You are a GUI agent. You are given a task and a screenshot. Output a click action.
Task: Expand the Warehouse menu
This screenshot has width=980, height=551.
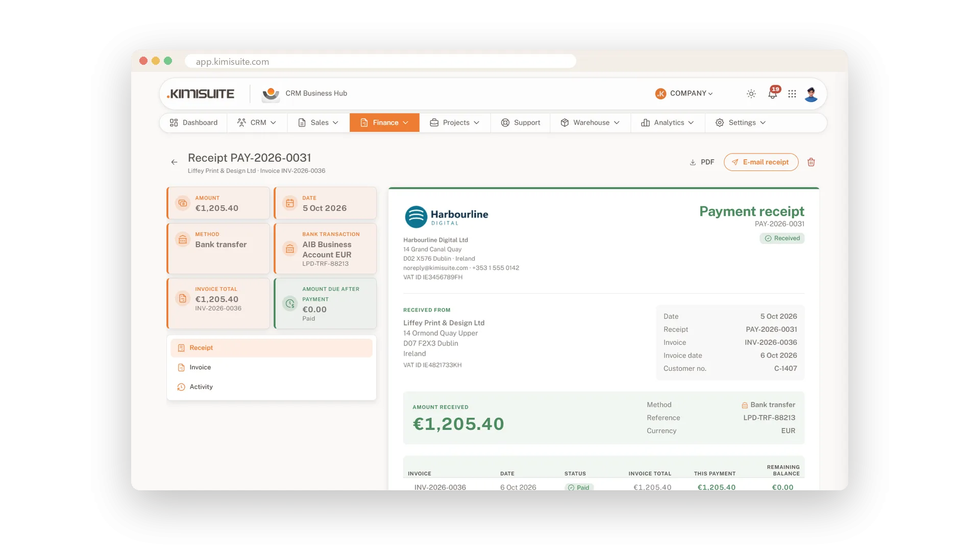tap(590, 123)
